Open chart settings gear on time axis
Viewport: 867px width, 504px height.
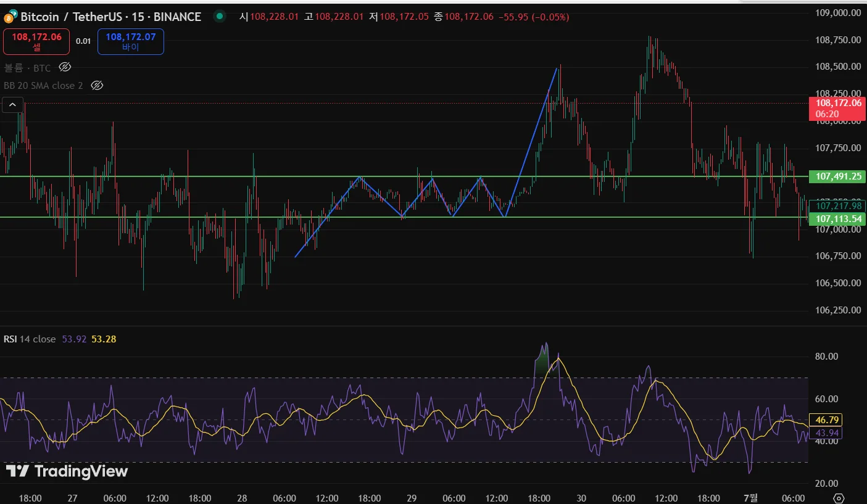pos(838,498)
